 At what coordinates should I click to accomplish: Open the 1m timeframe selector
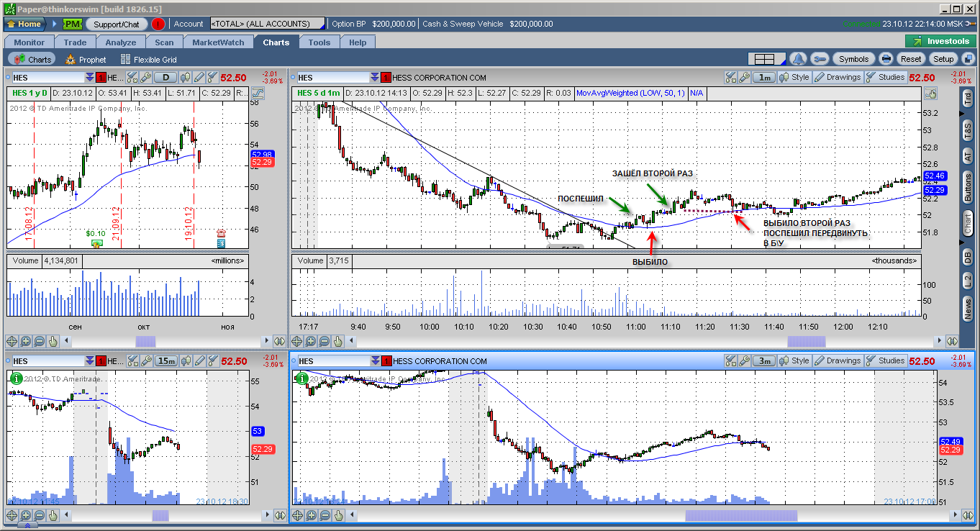click(x=763, y=78)
